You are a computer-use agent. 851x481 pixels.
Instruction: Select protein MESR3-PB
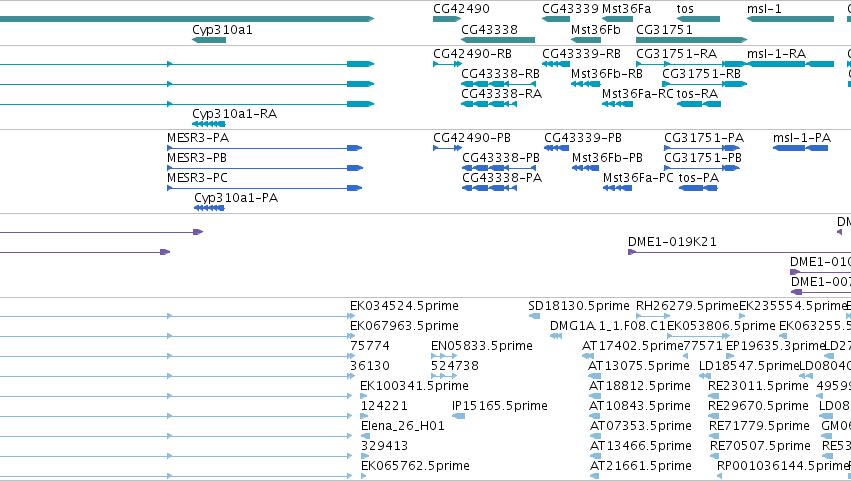click(197, 158)
